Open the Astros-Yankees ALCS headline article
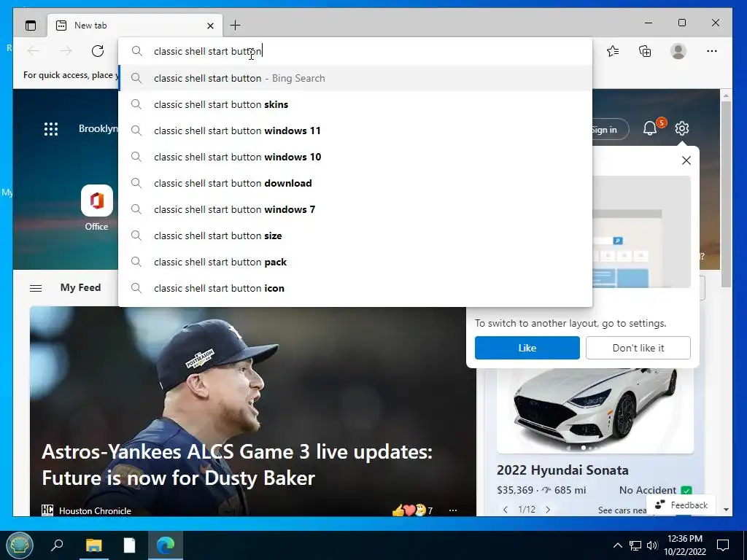This screenshot has width=747, height=560. click(x=237, y=464)
